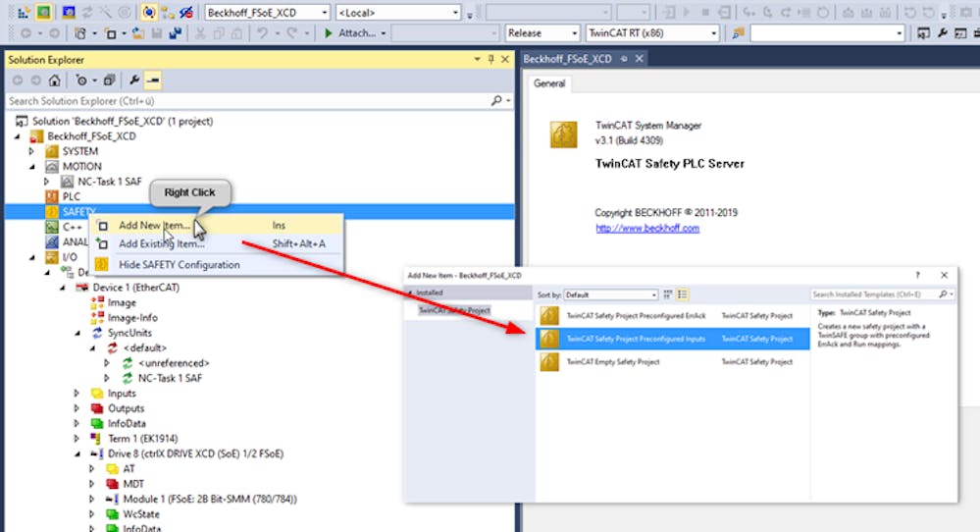Select the General tab
Screen dimensions: 980x532
tap(549, 83)
